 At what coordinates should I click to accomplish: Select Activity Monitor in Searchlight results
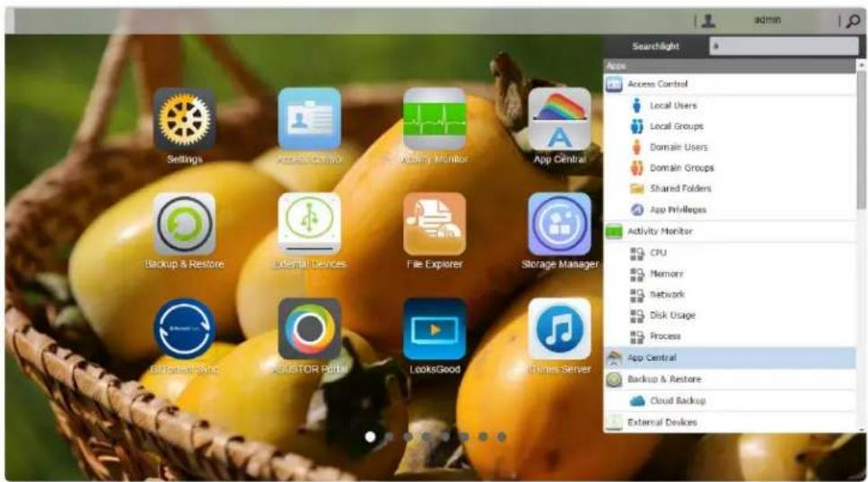[x=730, y=232]
